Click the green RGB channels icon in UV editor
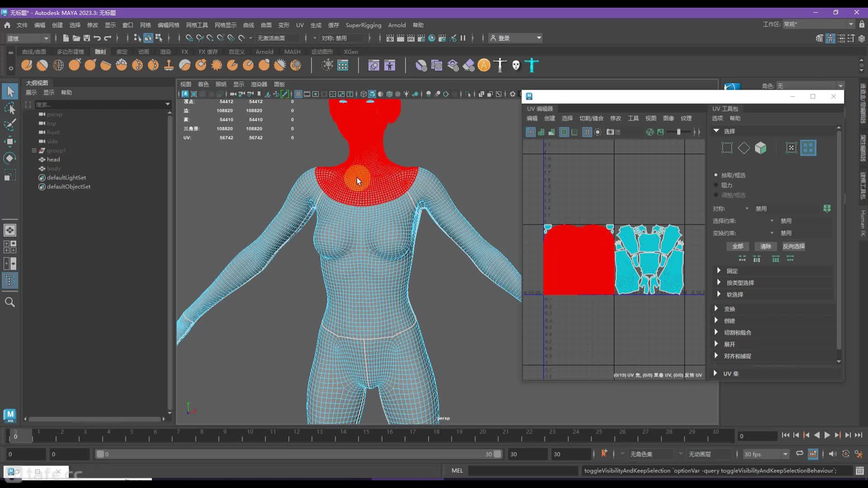 click(650, 132)
